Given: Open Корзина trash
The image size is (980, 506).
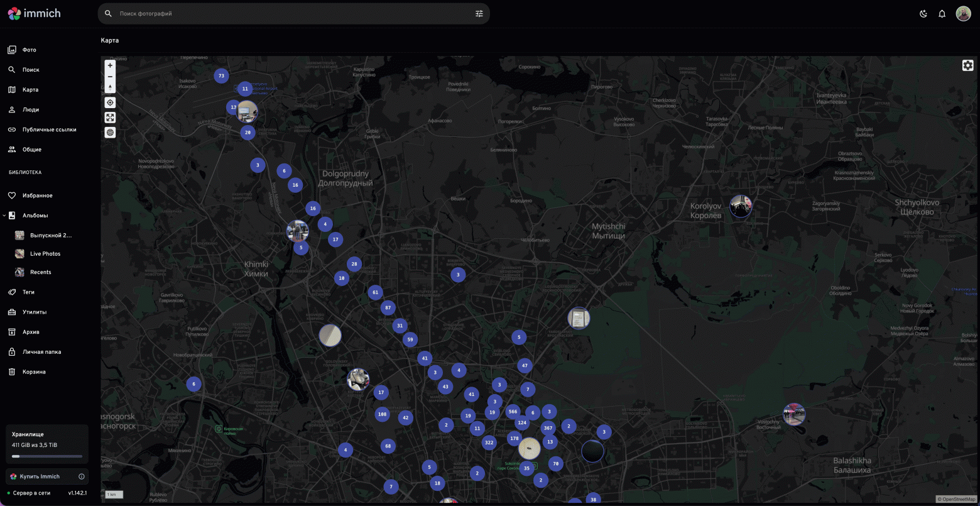Looking at the screenshot, I should coord(47,372).
